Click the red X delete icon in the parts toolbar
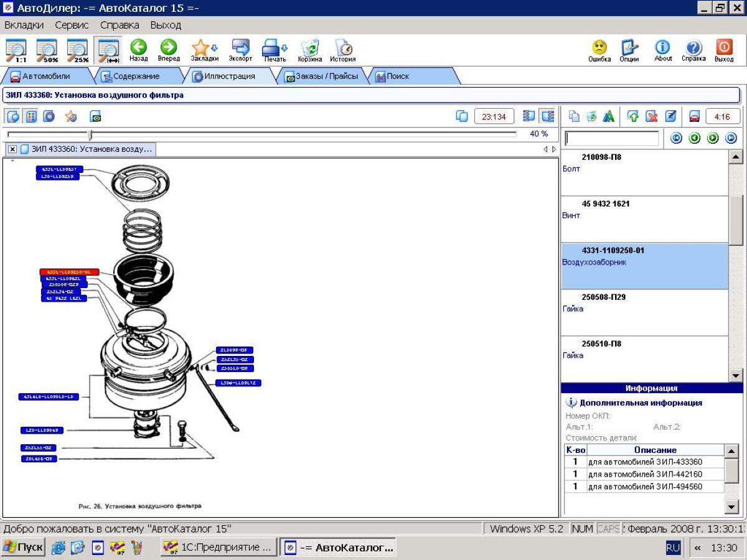This screenshot has width=747, height=560. pos(652,116)
